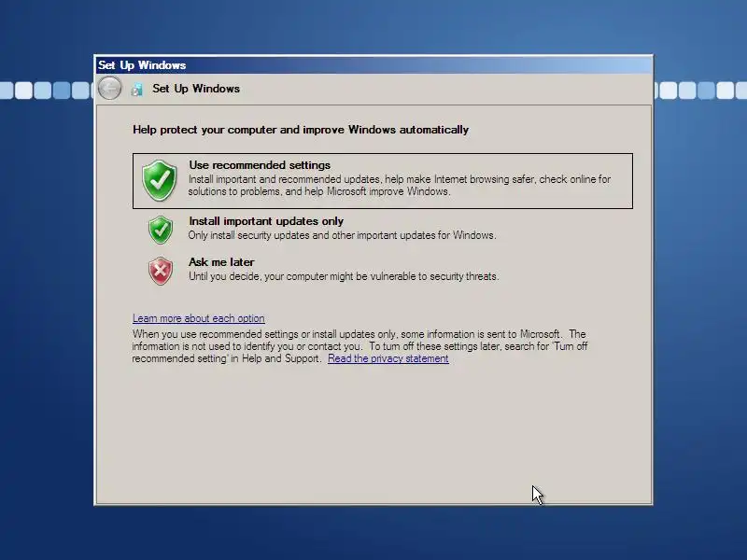Pick the Ask me later option

pos(221,262)
